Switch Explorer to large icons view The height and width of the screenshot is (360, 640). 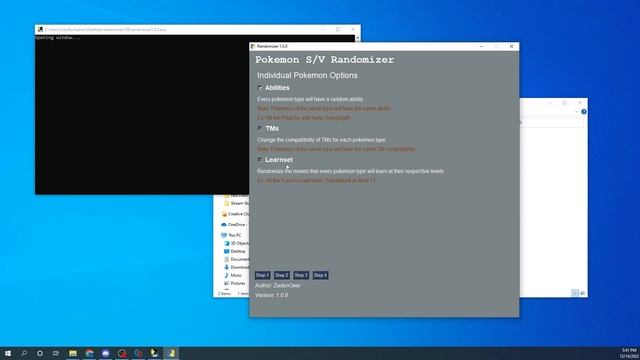582,293
